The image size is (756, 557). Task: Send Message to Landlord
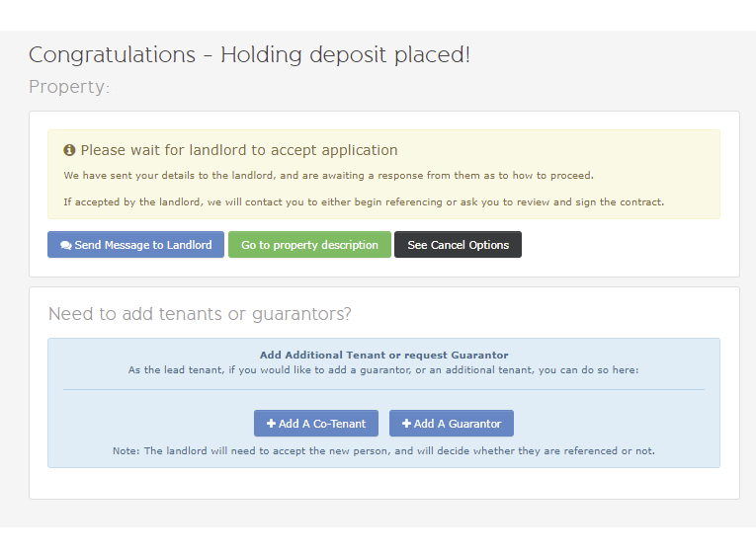(135, 244)
